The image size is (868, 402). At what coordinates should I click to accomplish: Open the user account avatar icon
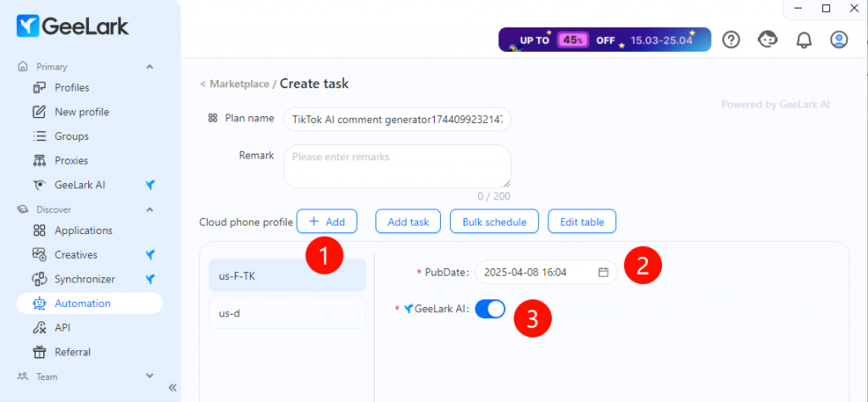(839, 39)
